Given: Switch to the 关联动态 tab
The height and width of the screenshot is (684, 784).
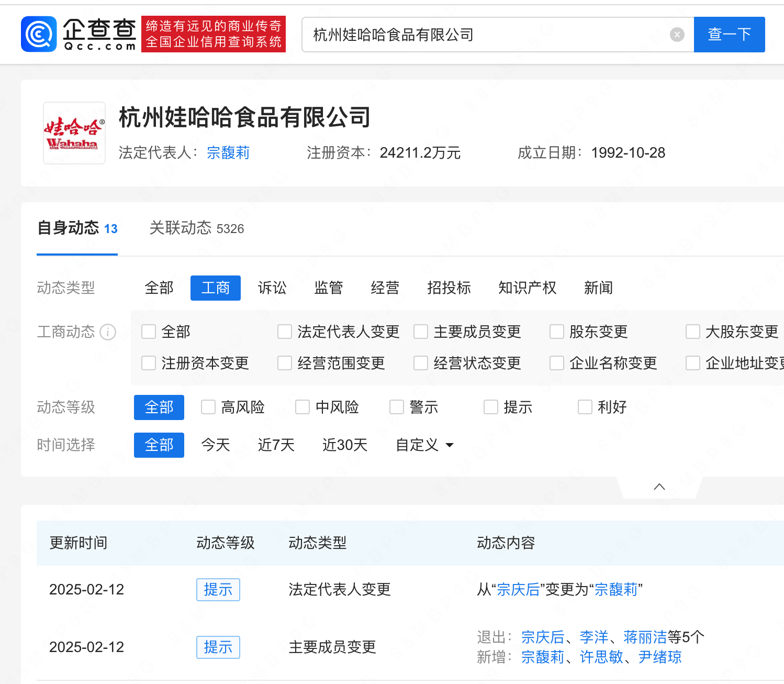Looking at the screenshot, I should pos(196,228).
